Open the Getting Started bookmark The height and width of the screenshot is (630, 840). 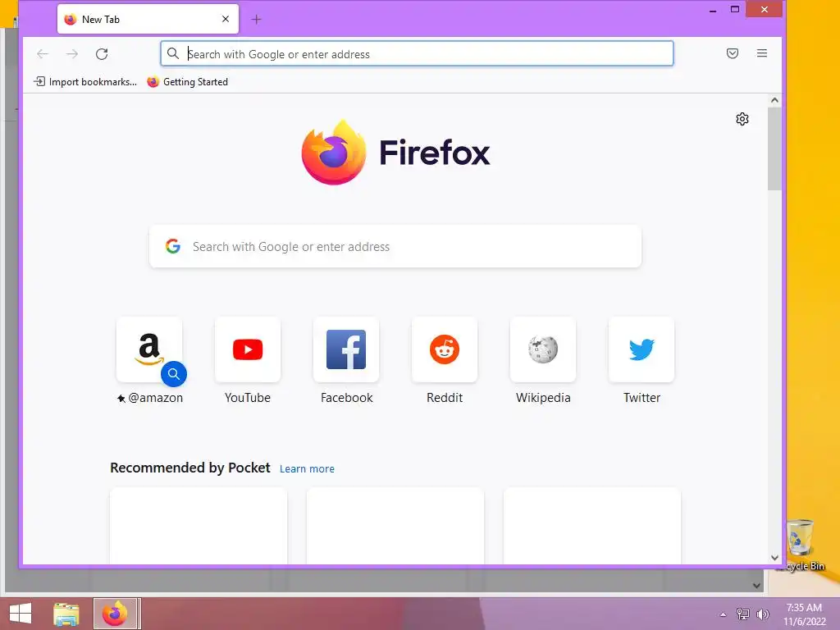(x=188, y=82)
